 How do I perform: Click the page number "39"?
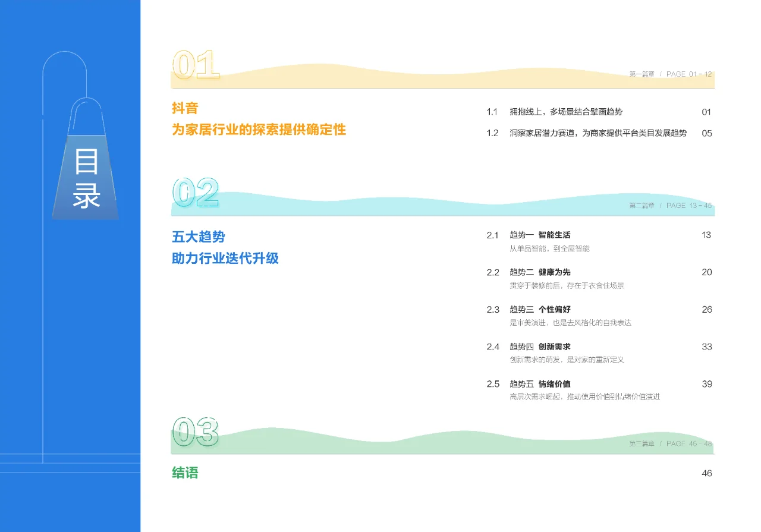[x=706, y=384]
